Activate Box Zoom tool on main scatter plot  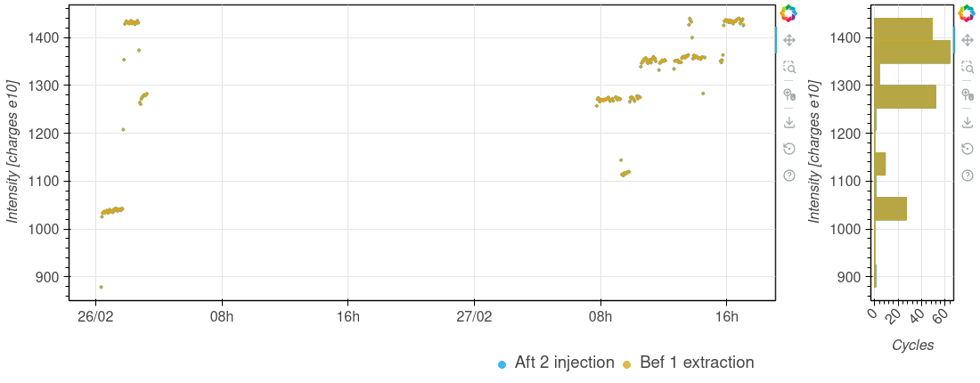(788, 67)
